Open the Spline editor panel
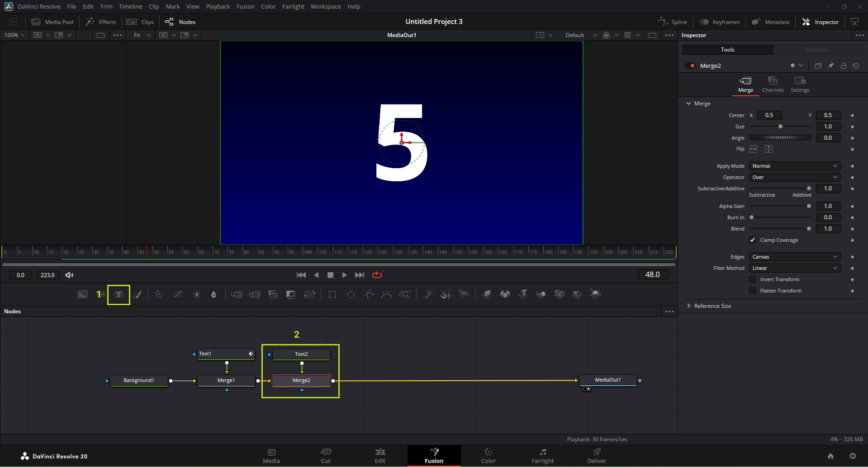The height and width of the screenshot is (467, 868). (673, 22)
